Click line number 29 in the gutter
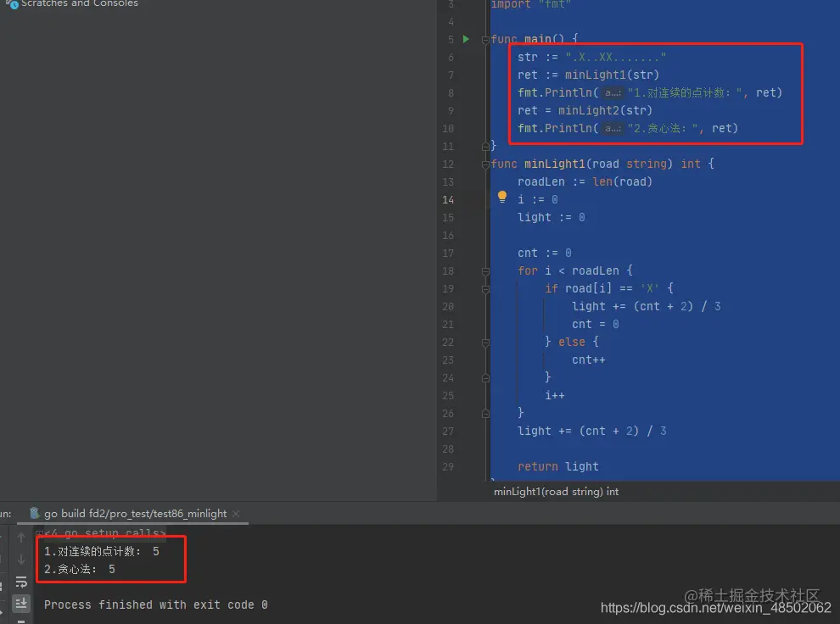Viewport: 840px width, 624px height. (448, 466)
